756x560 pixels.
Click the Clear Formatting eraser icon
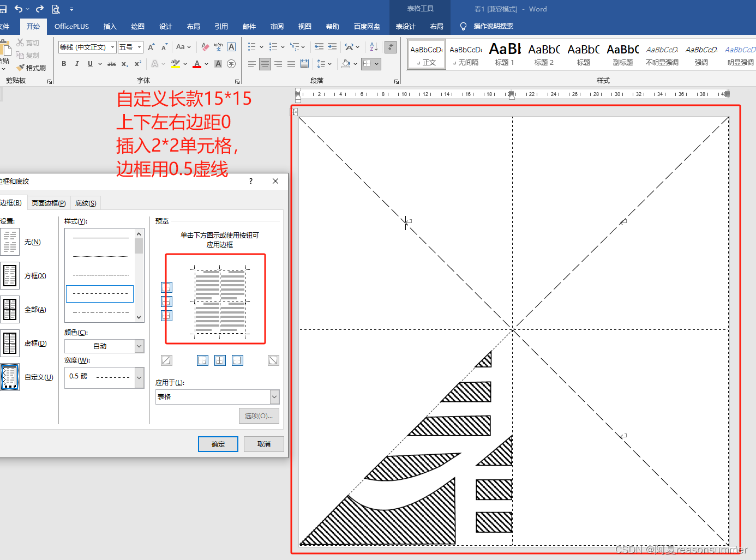click(205, 47)
